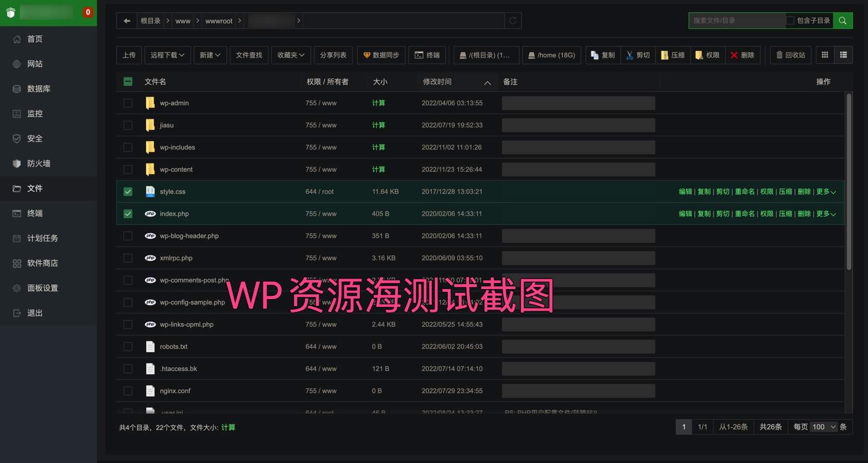Click the style.css file icon
The width and height of the screenshot is (868, 463).
[x=150, y=192]
